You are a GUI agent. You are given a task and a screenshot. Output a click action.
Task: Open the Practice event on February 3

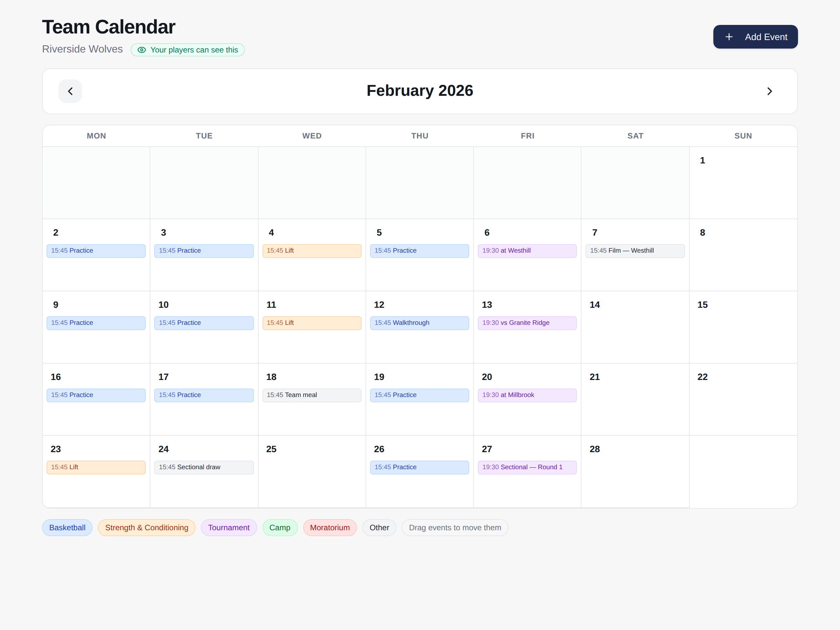tap(204, 251)
